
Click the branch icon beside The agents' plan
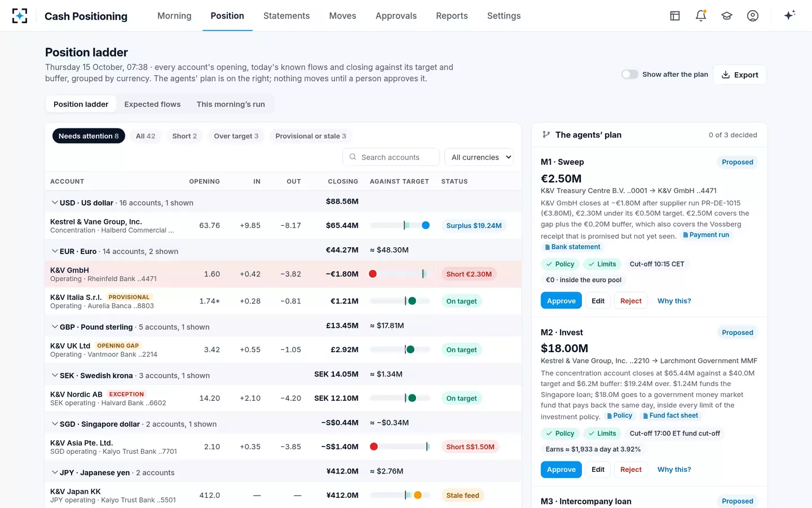(x=546, y=135)
